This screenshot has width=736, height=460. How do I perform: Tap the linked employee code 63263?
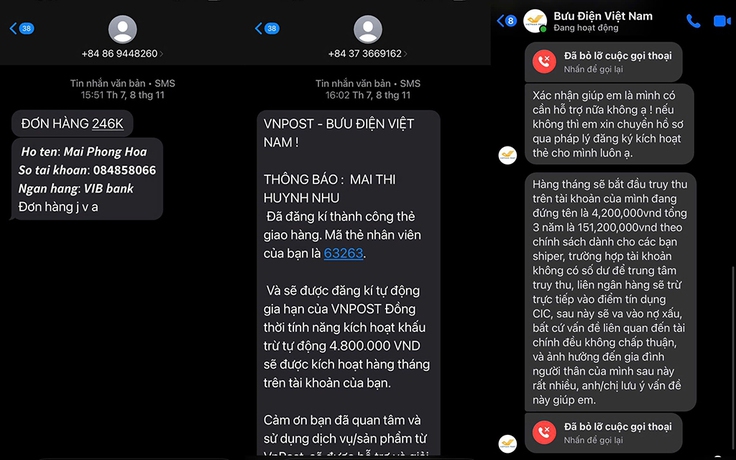click(343, 253)
